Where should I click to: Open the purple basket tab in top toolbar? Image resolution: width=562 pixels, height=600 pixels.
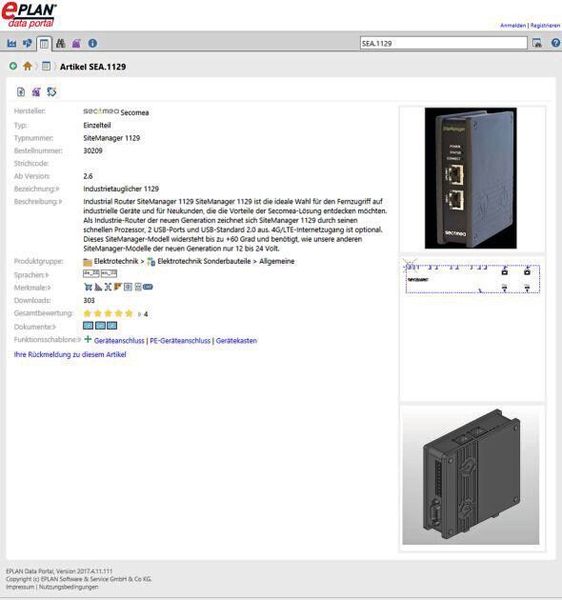76,43
